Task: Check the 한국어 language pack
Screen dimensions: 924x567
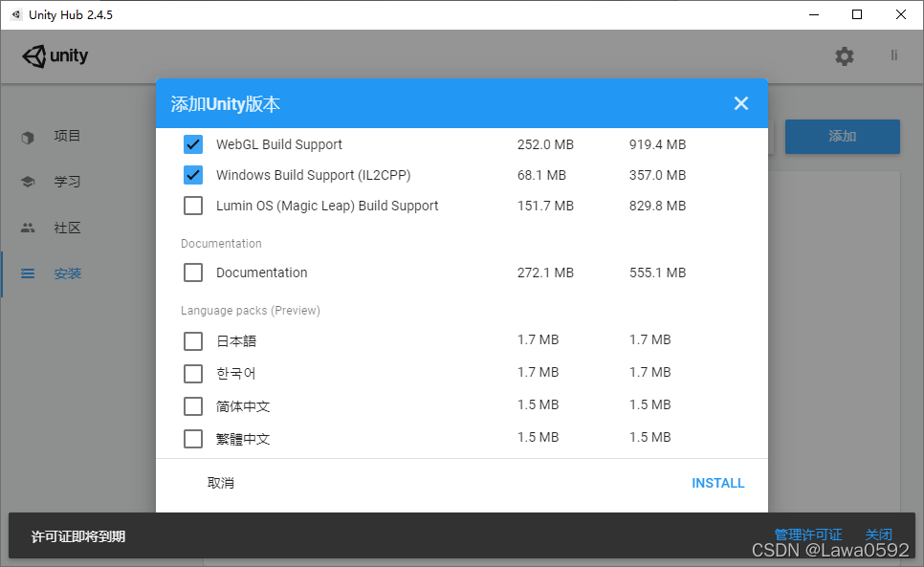Action: pyautogui.click(x=193, y=373)
